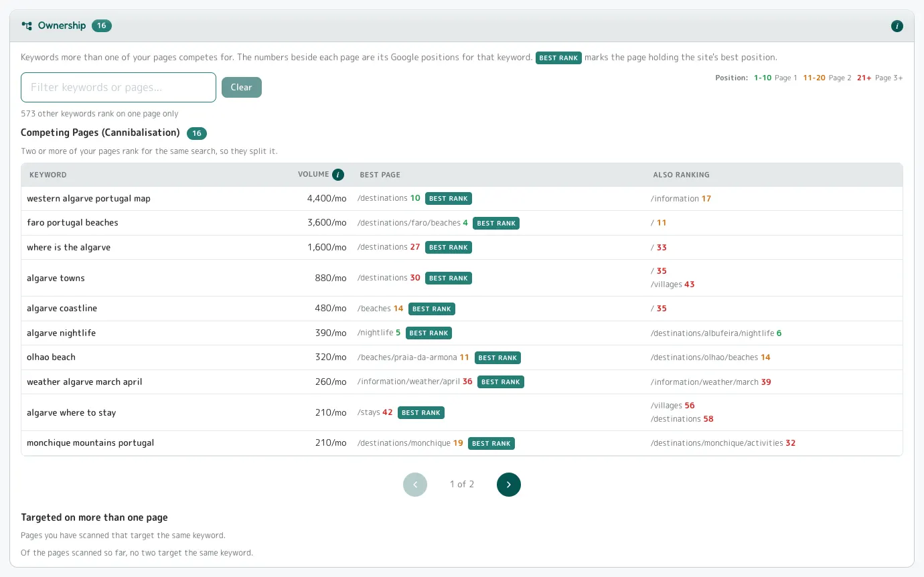Screen dimensions: 924x577
Task: Select keyword olhao beach
Action: [x=51, y=357]
